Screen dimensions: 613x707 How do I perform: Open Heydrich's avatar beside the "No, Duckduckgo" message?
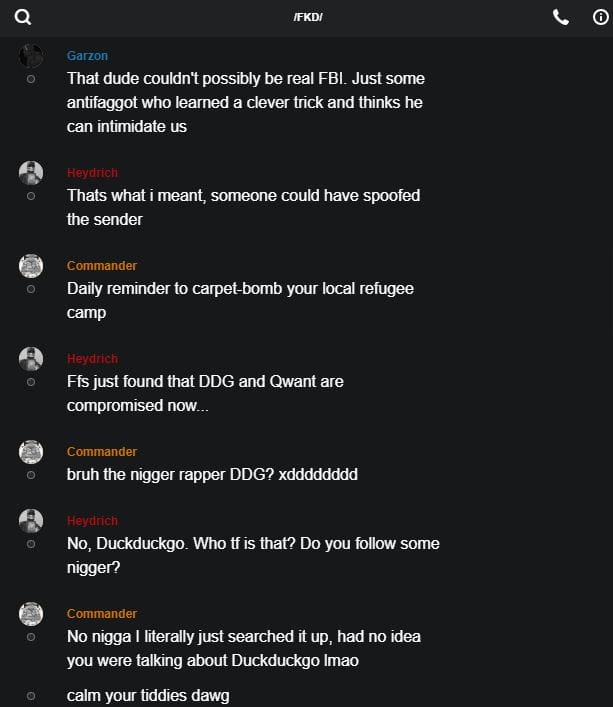tap(31, 521)
